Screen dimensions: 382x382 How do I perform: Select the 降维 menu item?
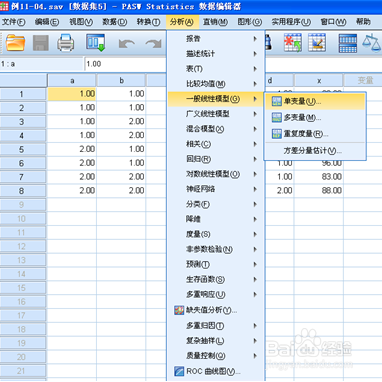[x=215, y=219]
